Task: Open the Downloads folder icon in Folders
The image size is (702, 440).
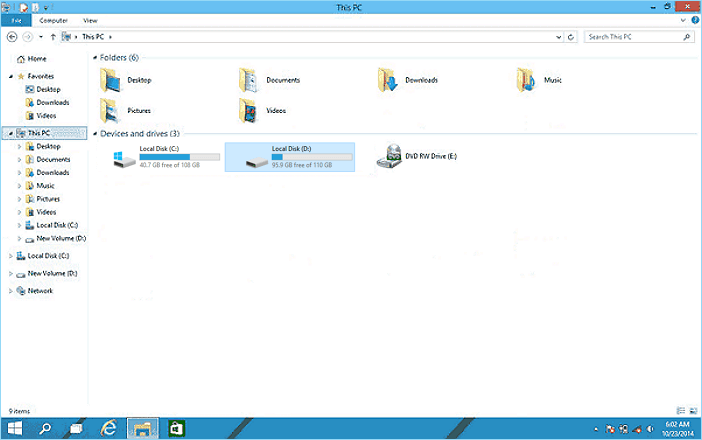Action: click(x=388, y=80)
